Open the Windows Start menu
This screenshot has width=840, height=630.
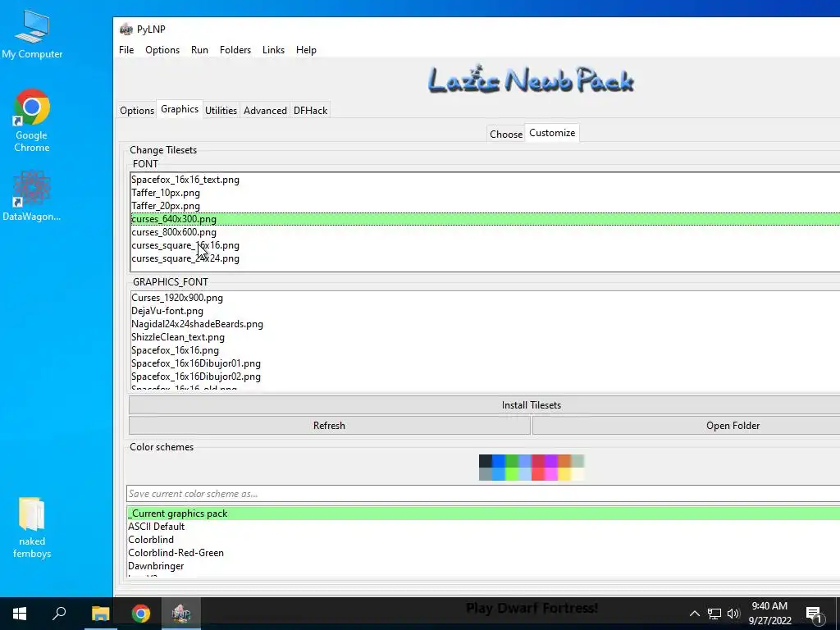(20, 614)
